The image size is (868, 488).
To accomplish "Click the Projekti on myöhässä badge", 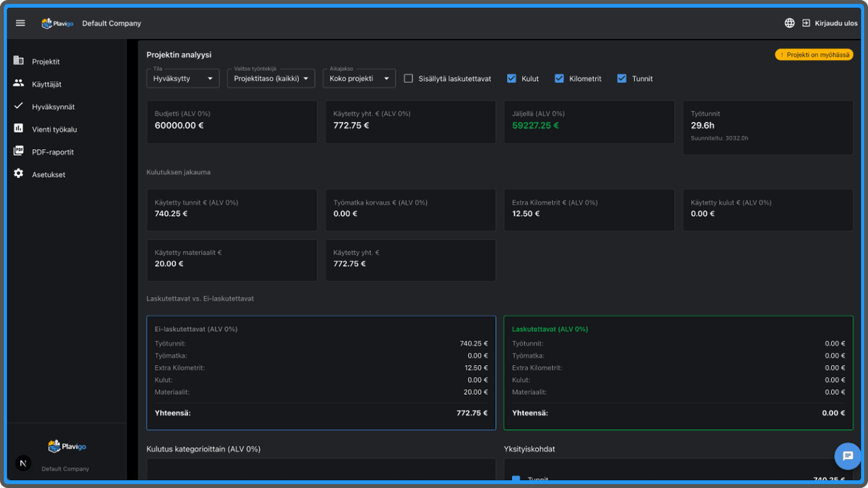I will click(814, 55).
